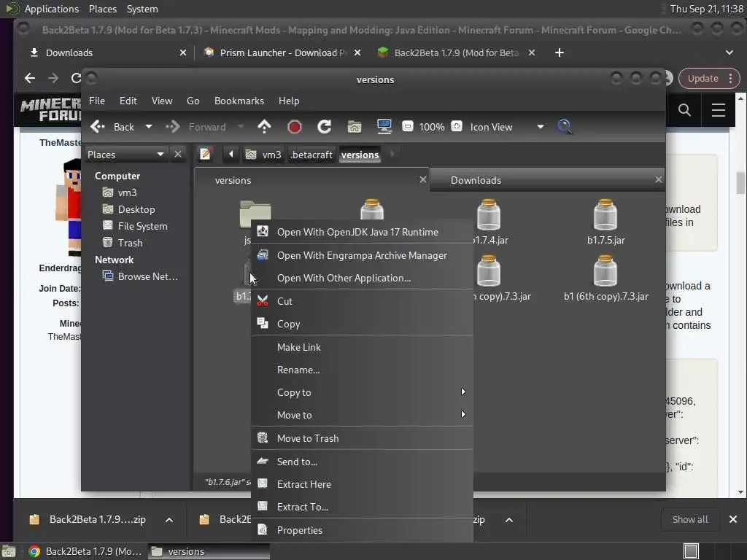Open Chrome tab search chevron
This screenshot has width=747, height=560.
click(x=729, y=52)
